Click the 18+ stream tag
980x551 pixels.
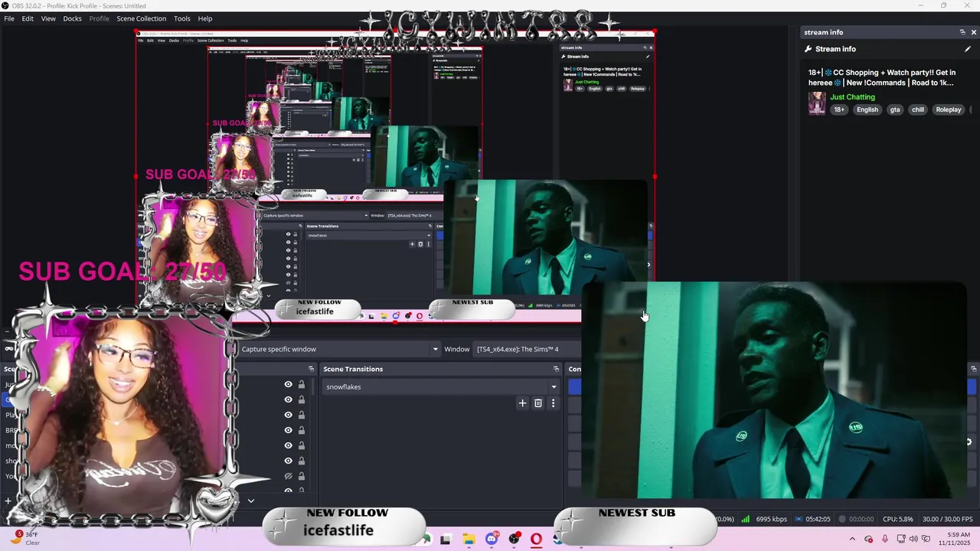(x=840, y=109)
